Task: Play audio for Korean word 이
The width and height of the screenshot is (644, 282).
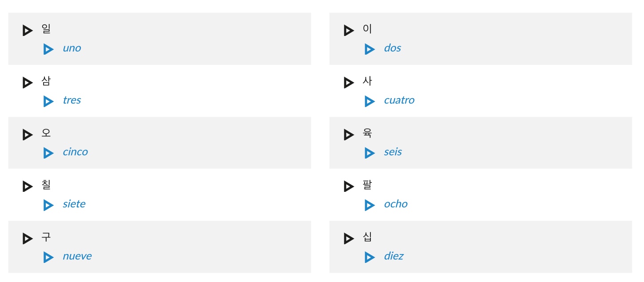Action: click(349, 31)
